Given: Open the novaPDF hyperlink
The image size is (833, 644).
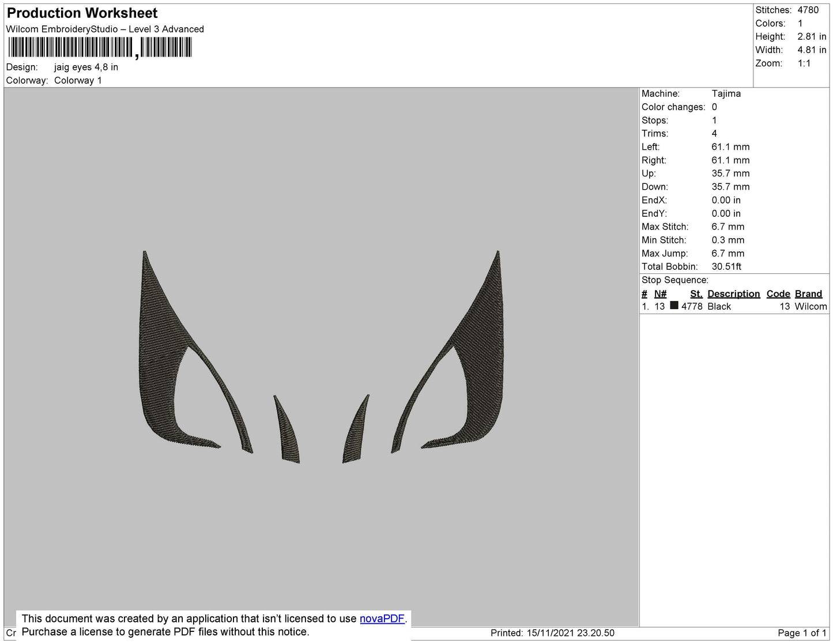Looking at the screenshot, I should (382, 619).
